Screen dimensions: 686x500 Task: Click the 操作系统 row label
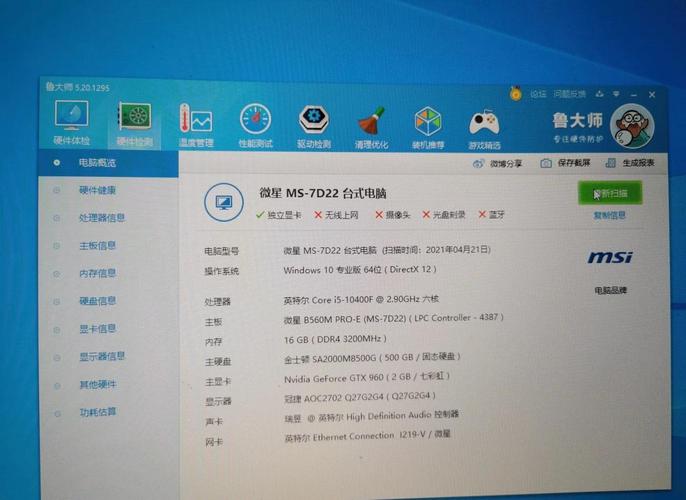click(222, 271)
